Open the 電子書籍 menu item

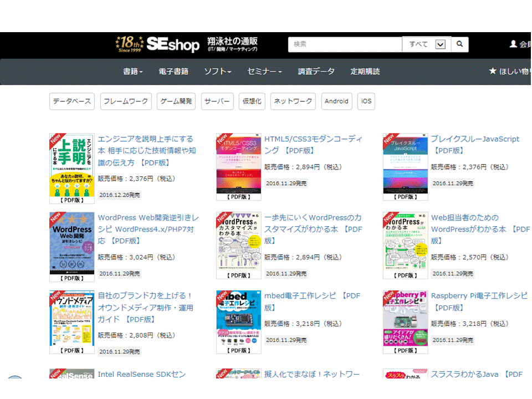(173, 71)
